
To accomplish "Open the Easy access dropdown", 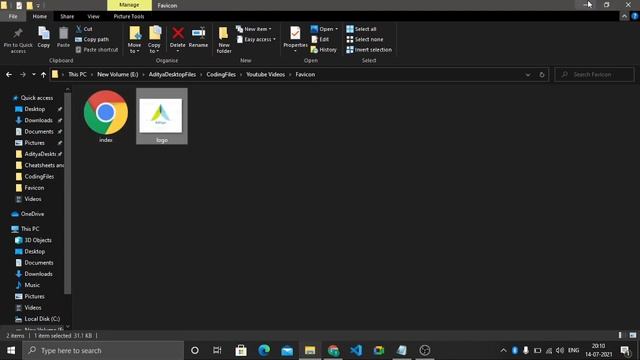I will [256, 39].
